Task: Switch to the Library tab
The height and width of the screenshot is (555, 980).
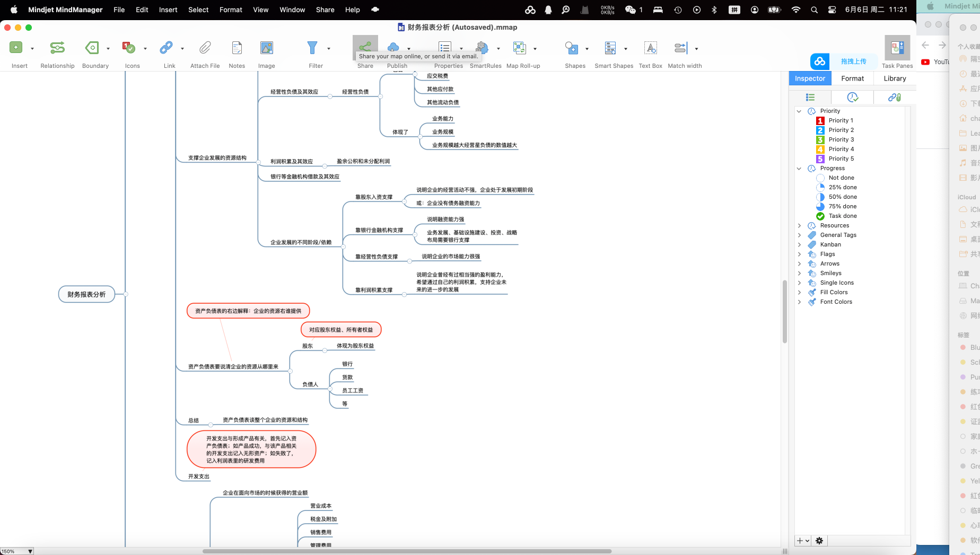Action: [895, 78]
